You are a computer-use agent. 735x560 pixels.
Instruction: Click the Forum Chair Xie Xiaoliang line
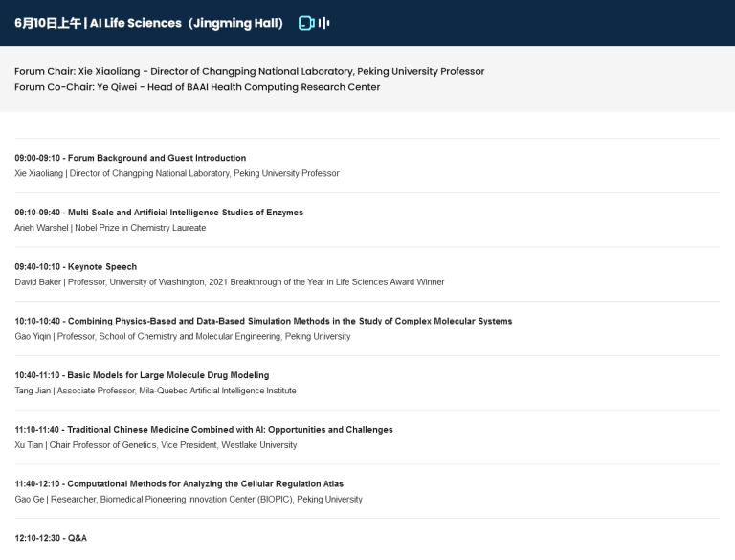[x=249, y=71]
